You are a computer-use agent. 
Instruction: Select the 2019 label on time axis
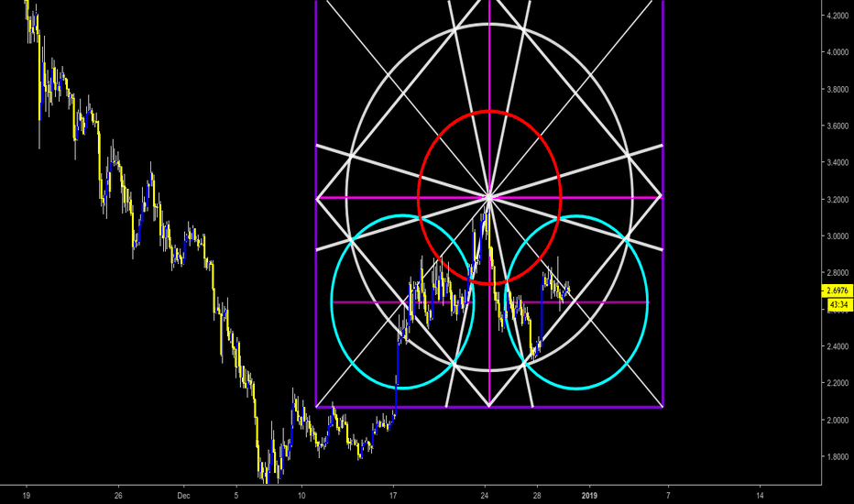(x=589, y=495)
